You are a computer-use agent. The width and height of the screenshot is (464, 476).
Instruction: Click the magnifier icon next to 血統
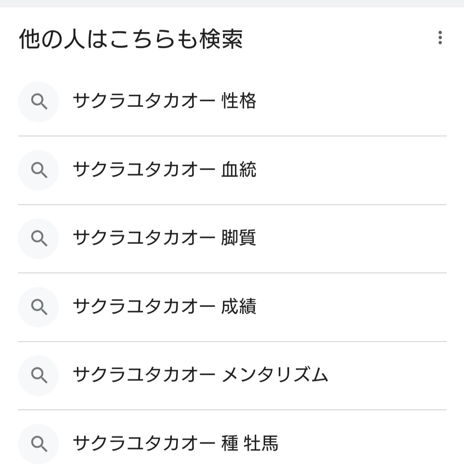pos(39,170)
